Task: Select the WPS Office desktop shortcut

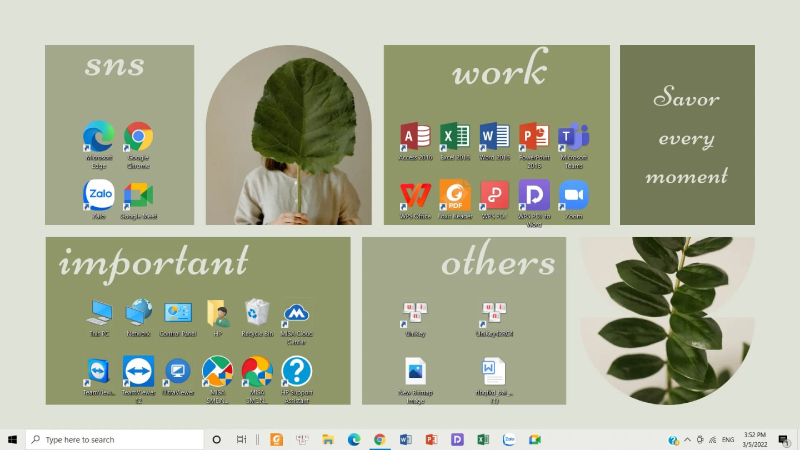Action: pyautogui.click(x=415, y=199)
